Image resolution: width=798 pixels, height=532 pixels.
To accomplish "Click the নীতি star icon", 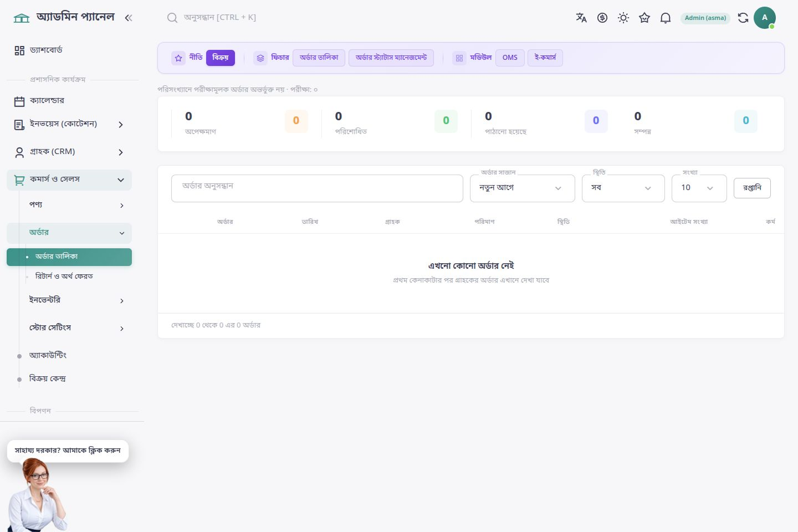I will point(178,58).
